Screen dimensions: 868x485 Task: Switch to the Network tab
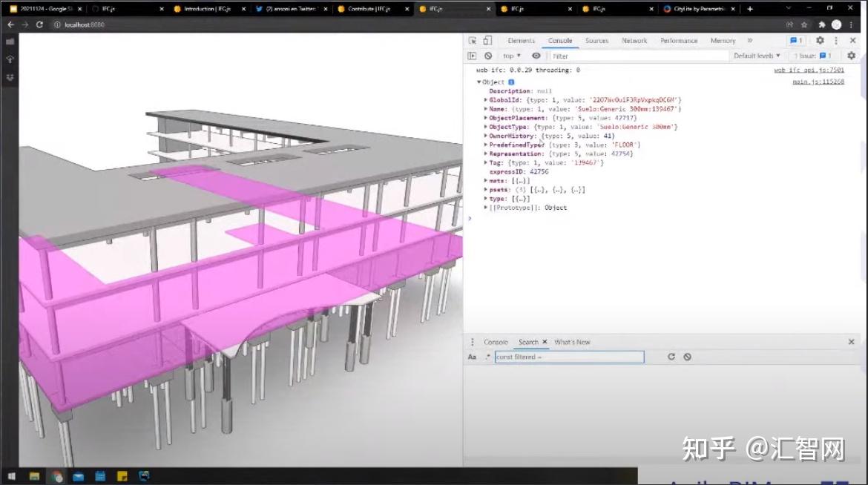coord(634,41)
